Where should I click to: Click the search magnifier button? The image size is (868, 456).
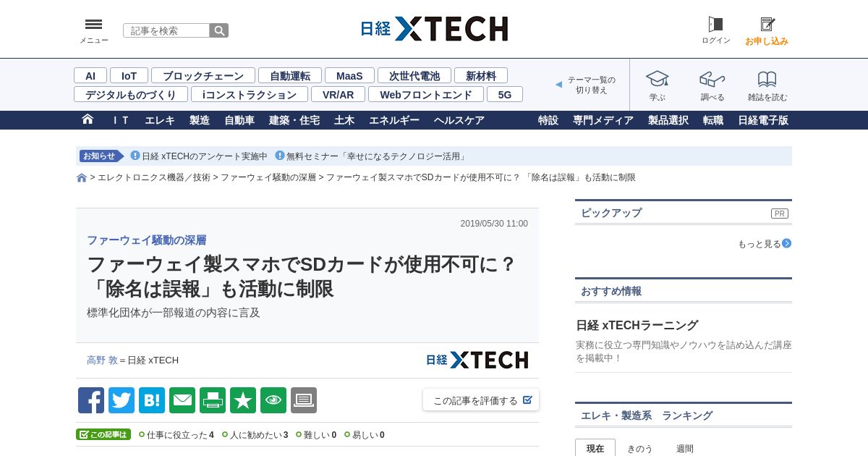point(219,30)
